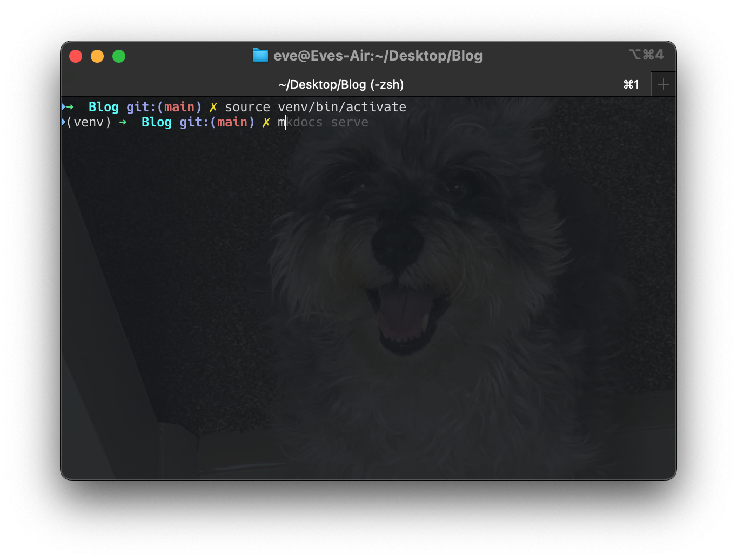The height and width of the screenshot is (560, 737).
Task: Click the text cursor after the letter m
Action: click(x=285, y=122)
